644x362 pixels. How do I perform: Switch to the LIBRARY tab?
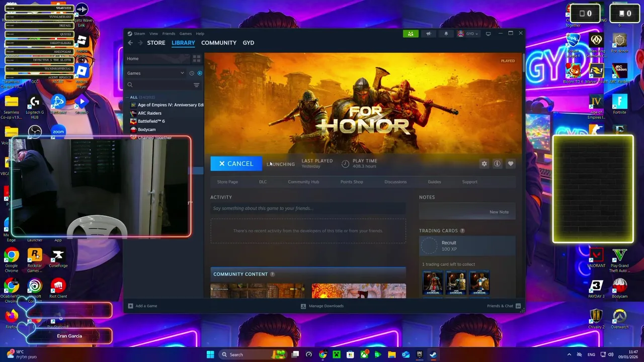pyautogui.click(x=183, y=43)
